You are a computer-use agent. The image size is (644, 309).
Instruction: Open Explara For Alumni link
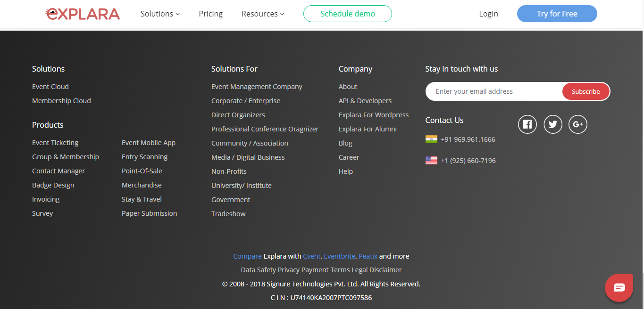pos(368,129)
